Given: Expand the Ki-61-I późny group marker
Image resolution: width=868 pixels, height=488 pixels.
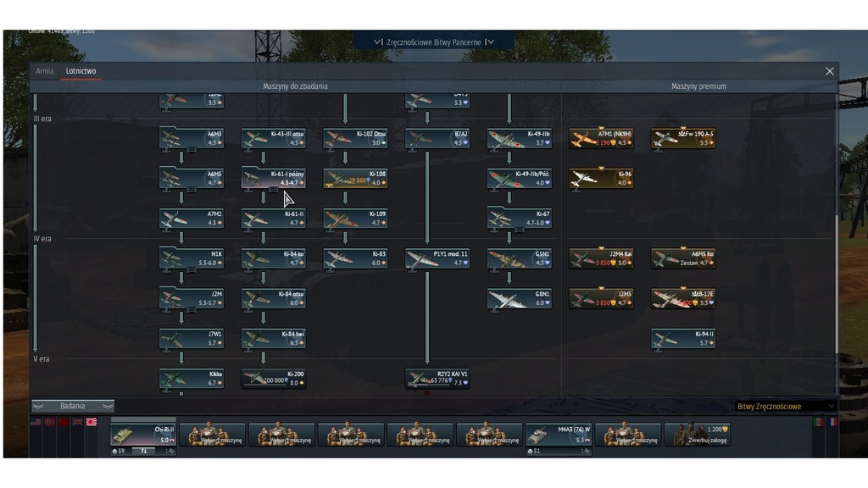Looking at the screenshot, I should click(x=274, y=190).
